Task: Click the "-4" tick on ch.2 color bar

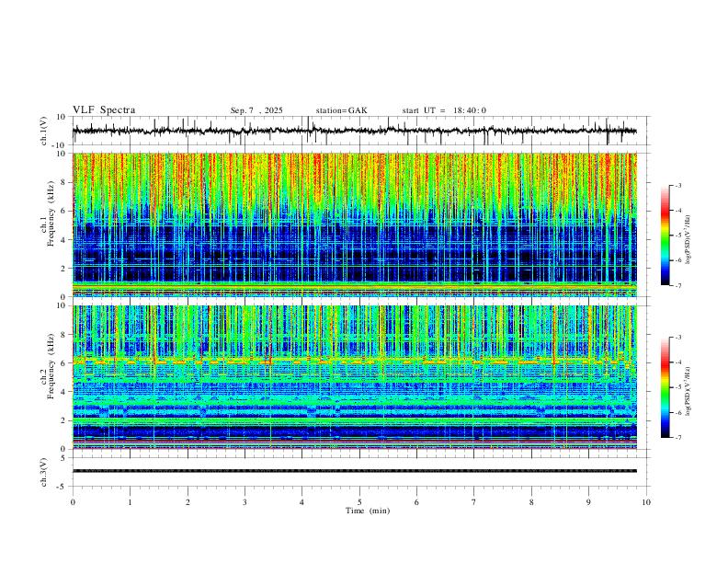Action: [x=678, y=362]
